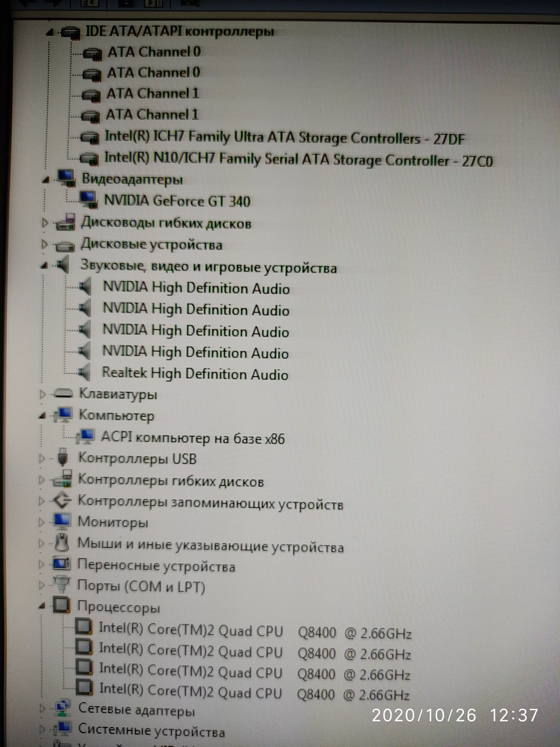The height and width of the screenshot is (747, 560).
Task: Select the last Core 2 Quad Q8400 processor entry
Action: click(x=254, y=692)
